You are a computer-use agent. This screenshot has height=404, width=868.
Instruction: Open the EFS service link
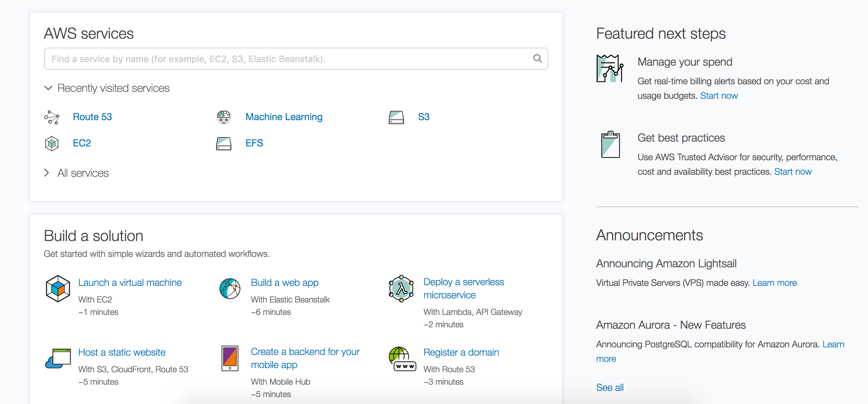coord(254,143)
